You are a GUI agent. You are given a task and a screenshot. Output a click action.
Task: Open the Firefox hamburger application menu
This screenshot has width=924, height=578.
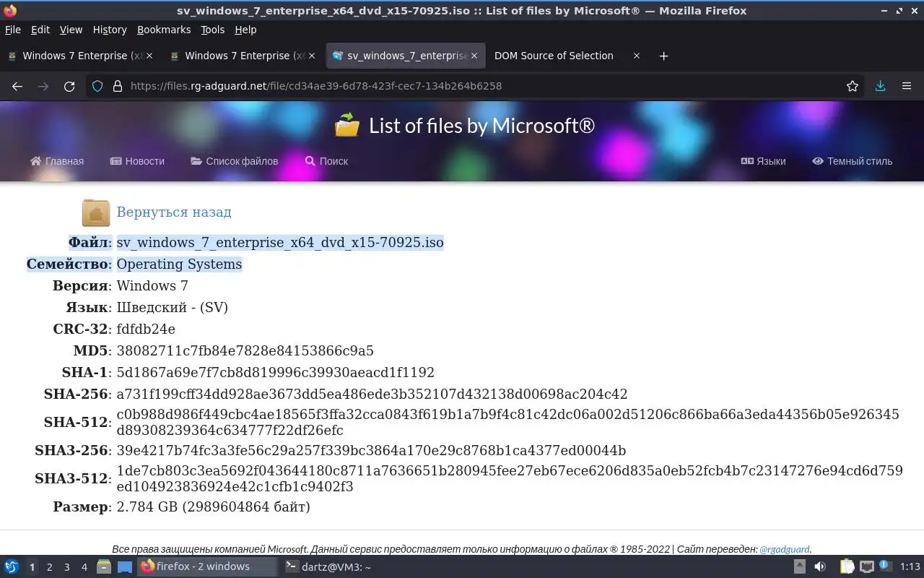907,86
